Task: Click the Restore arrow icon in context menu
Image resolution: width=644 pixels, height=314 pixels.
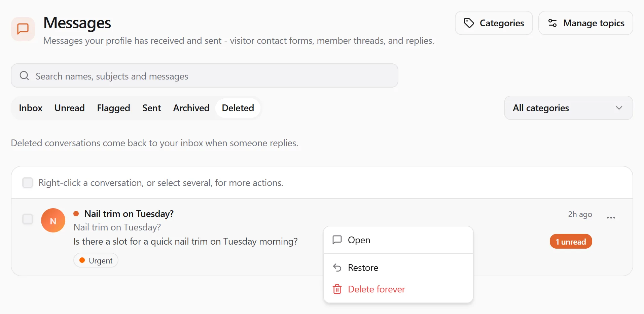Action: (337, 268)
